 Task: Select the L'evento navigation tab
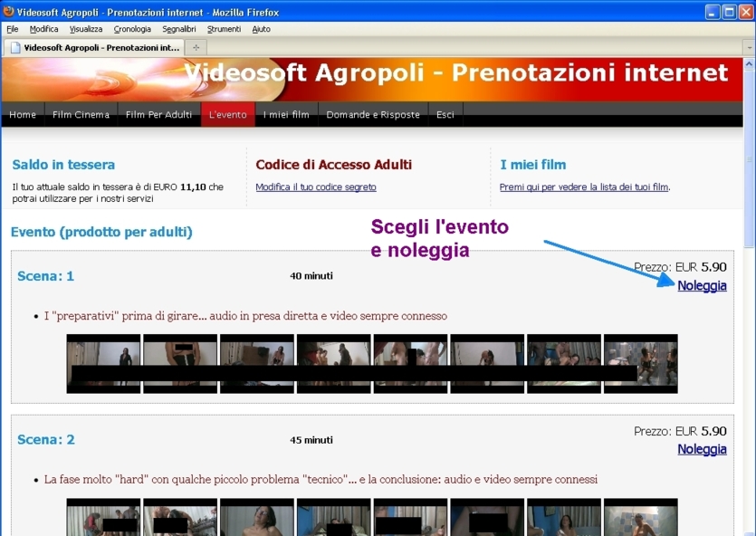(227, 115)
